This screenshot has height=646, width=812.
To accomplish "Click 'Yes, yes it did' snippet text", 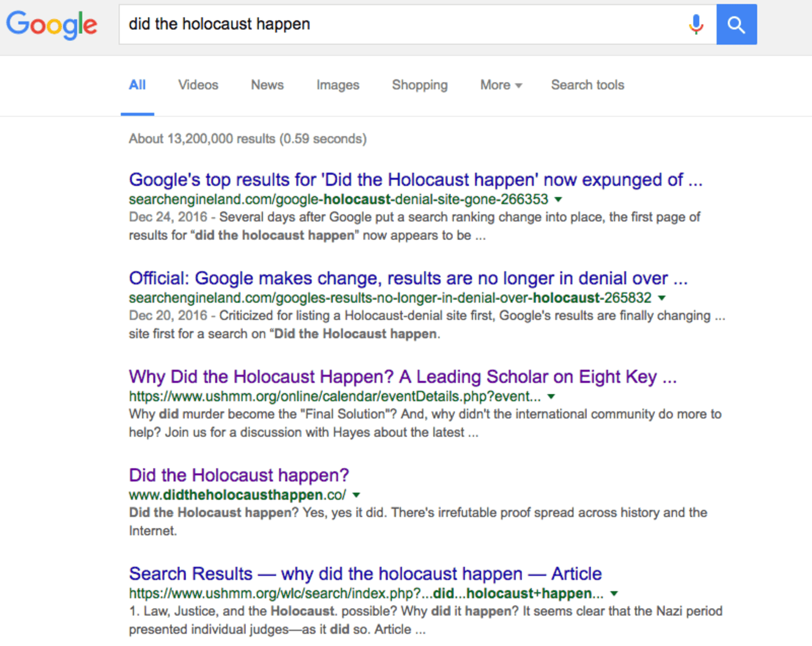I will point(344,513).
